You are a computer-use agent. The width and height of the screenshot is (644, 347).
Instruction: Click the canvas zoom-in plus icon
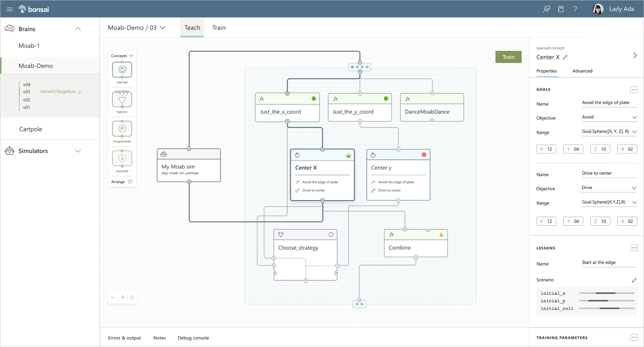click(x=122, y=297)
